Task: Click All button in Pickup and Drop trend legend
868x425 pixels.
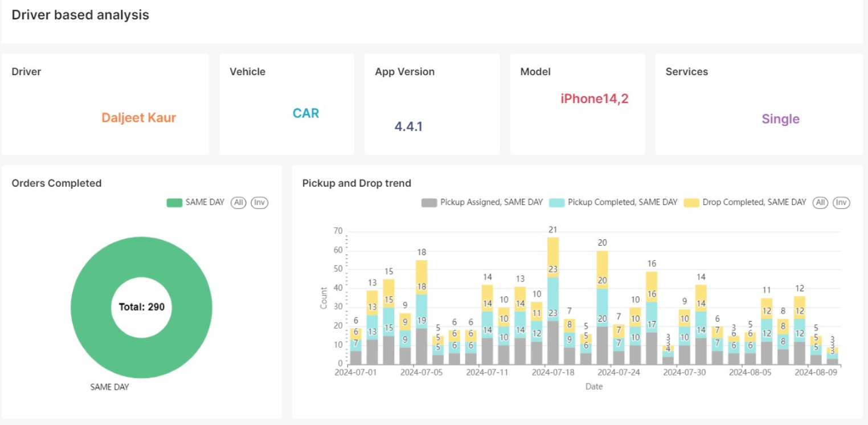Action: point(821,202)
